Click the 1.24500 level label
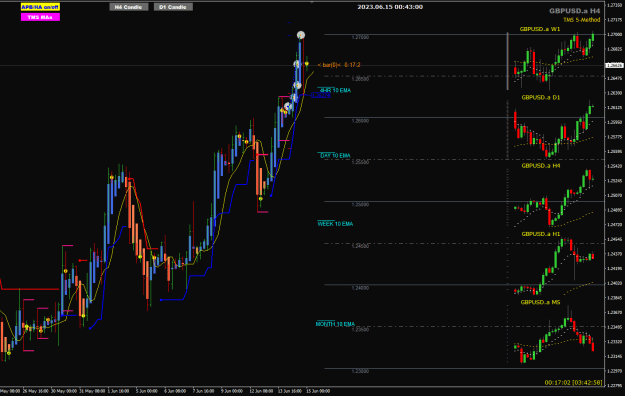 tap(360, 246)
